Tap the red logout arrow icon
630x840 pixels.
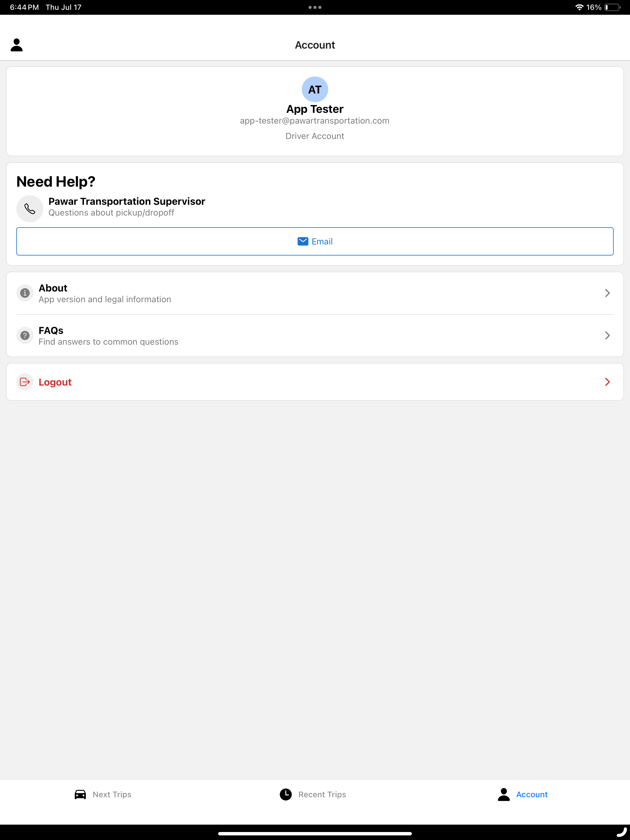tap(25, 382)
